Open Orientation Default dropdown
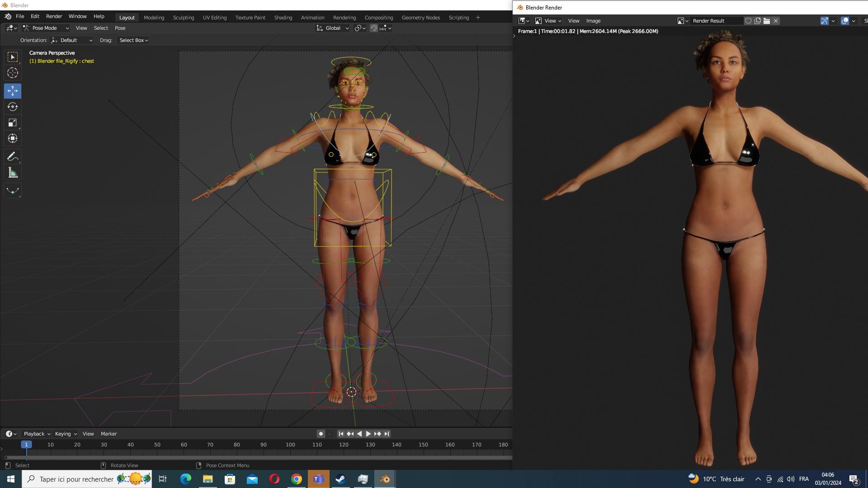 [x=72, y=40]
